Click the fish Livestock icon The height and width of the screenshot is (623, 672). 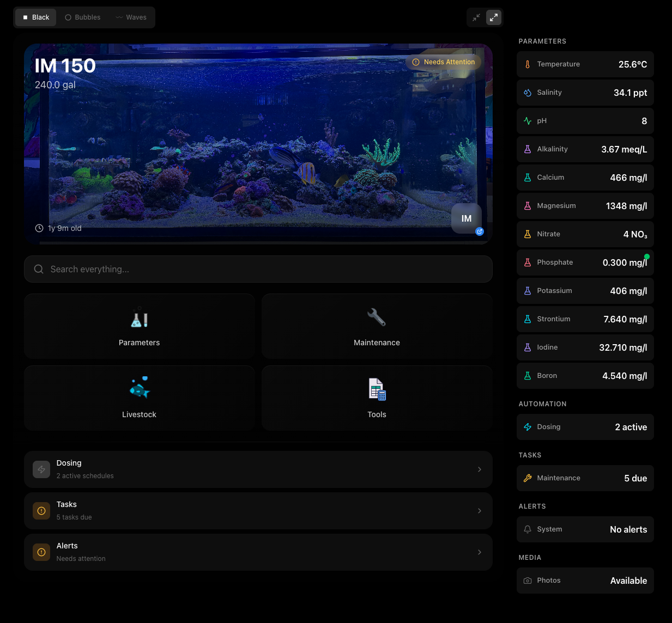[139, 388]
